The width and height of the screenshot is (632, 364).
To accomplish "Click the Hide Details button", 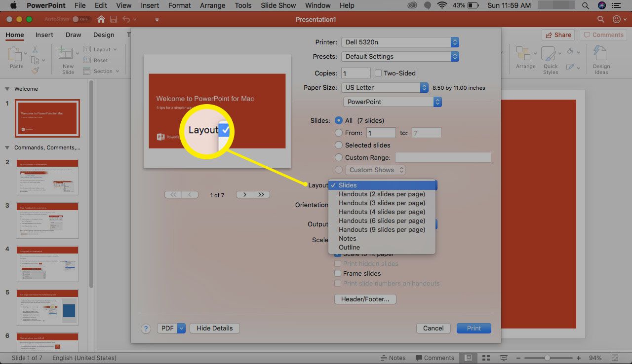I will point(215,328).
